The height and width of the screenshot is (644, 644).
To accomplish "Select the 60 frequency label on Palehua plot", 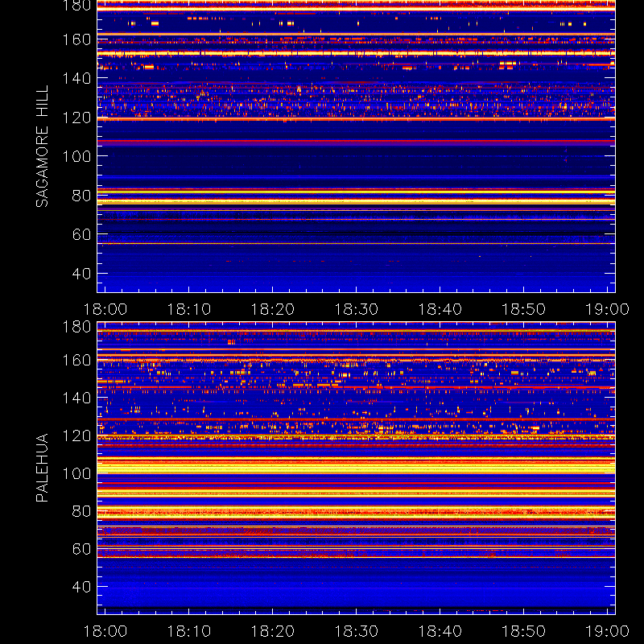I will 81,549.
